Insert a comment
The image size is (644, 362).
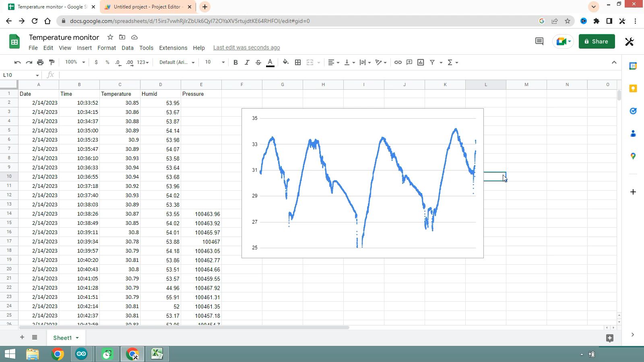click(409, 62)
